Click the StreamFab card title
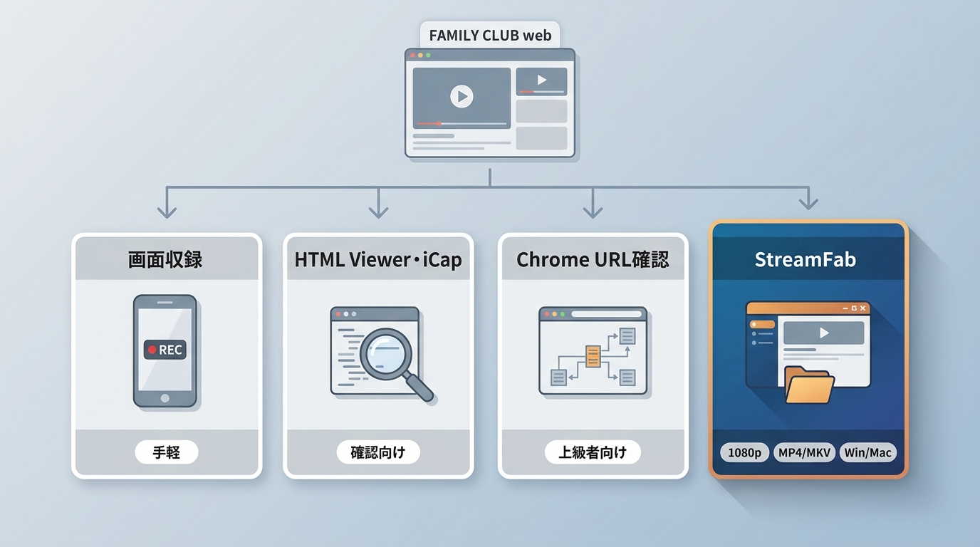Image resolution: width=980 pixels, height=547 pixels. pos(806,259)
